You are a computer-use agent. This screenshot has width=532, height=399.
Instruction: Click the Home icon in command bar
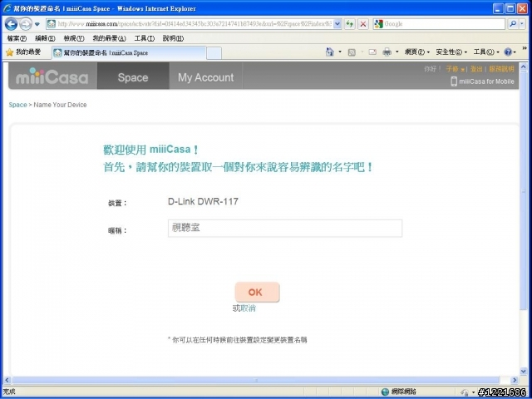[x=329, y=52]
